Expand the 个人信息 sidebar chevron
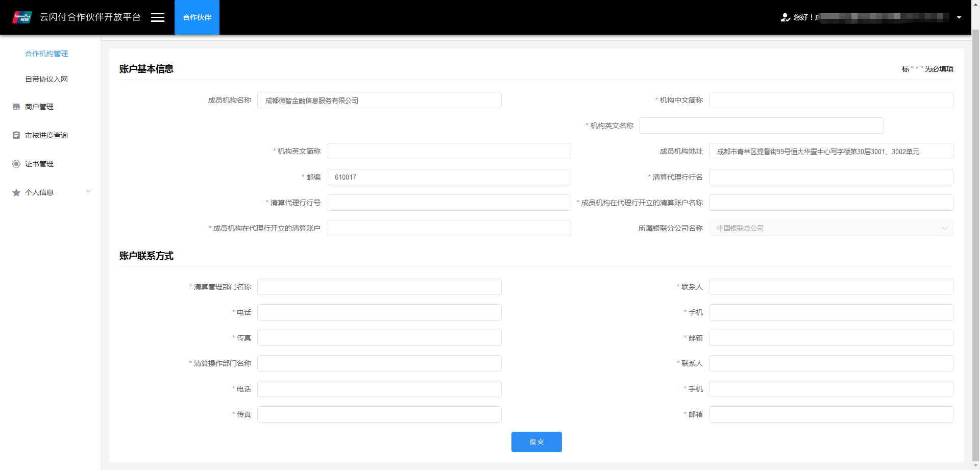This screenshot has width=980, height=470. tap(88, 191)
